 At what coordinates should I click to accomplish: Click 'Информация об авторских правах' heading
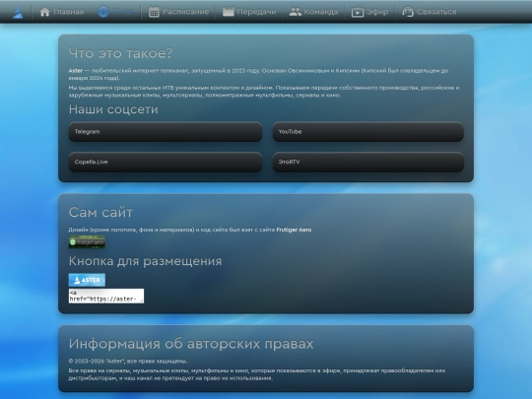click(191, 344)
